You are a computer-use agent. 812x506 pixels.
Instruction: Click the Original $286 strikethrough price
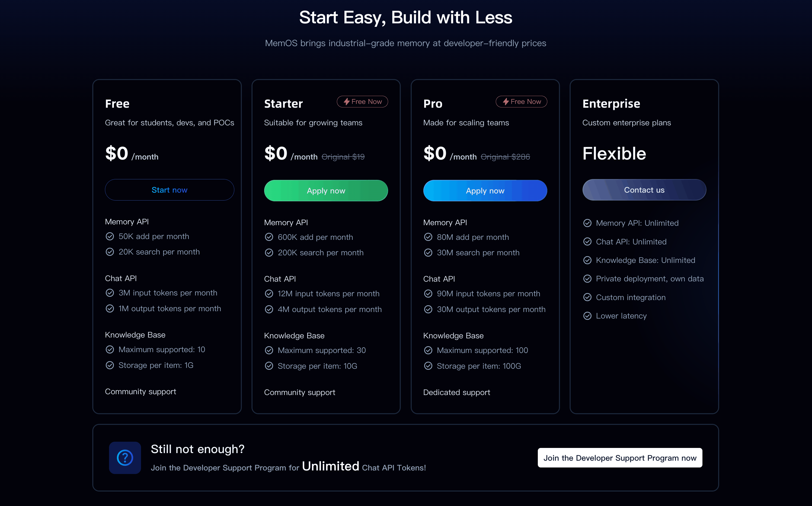(x=505, y=157)
